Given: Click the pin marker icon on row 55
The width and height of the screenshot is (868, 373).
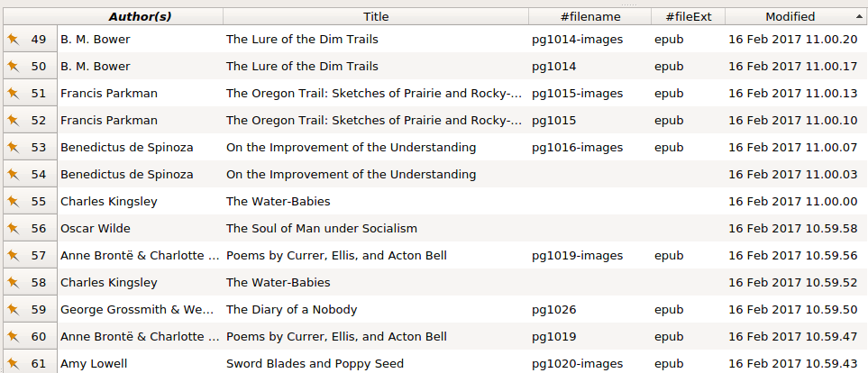Looking at the screenshot, I should (x=14, y=202).
